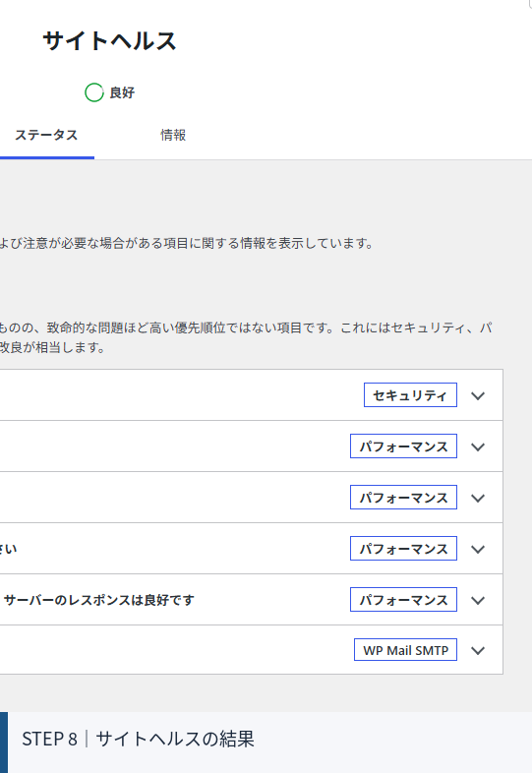Click the STEP 8｜サイトヘルスの結果 caption
The image size is (532, 773).
[138, 739]
